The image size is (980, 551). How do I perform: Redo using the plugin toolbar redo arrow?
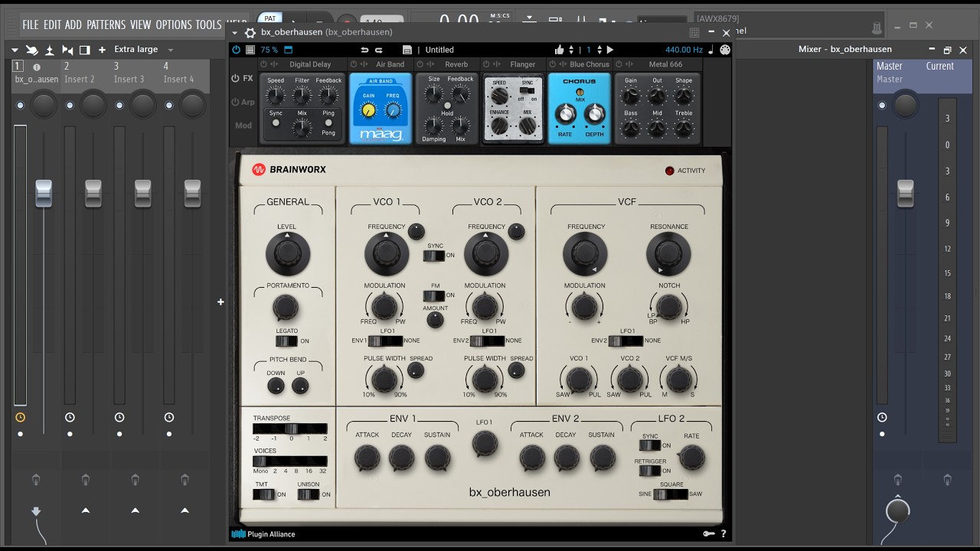click(379, 50)
